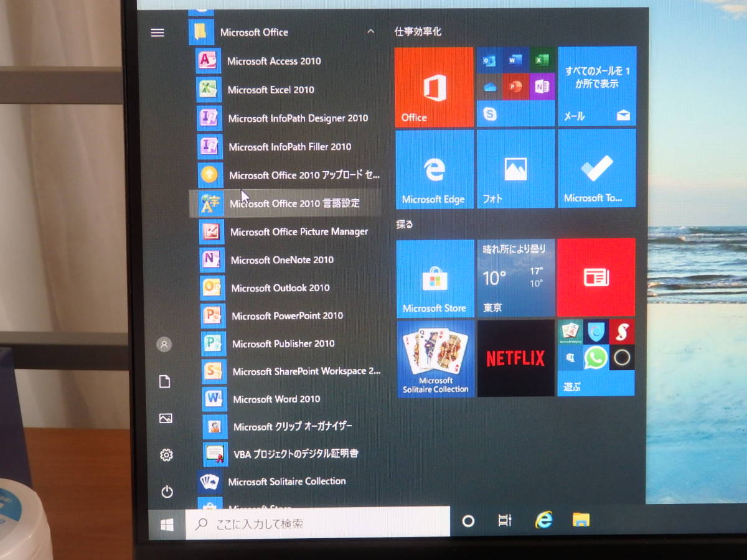Image resolution: width=747 pixels, height=560 pixels.
Task: Open Task View on taskbar
Action: coord(505,521)
